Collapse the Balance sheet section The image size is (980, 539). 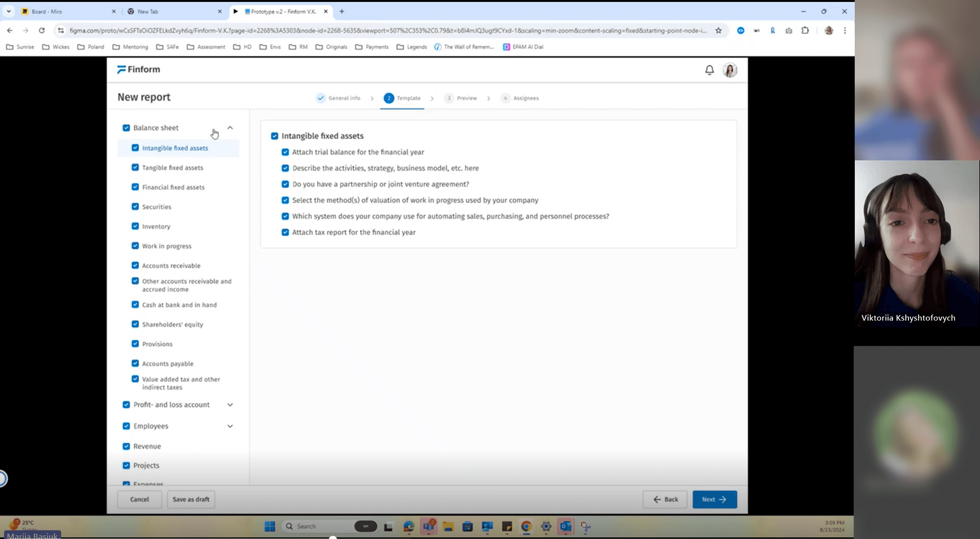point(230,128)
